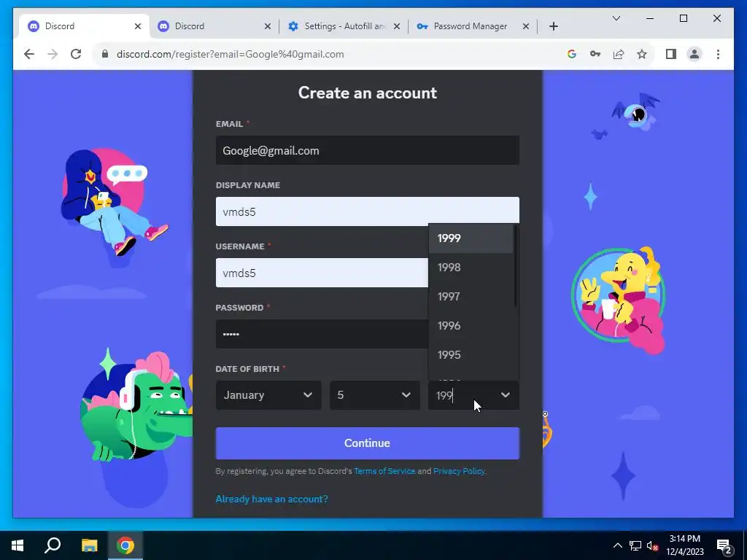Click the Email input field
Screen dimensions: 747x560
(368, 150)
